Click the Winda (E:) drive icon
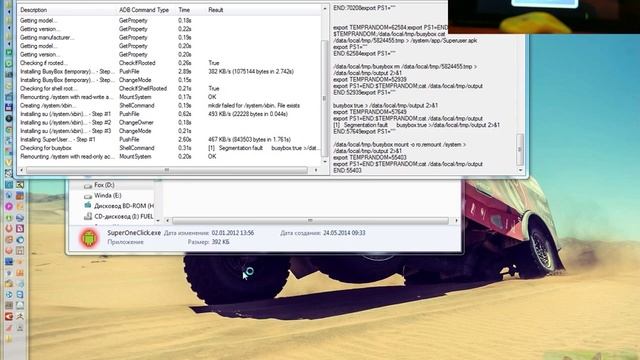640x360 pixels. tap(88, 196)
